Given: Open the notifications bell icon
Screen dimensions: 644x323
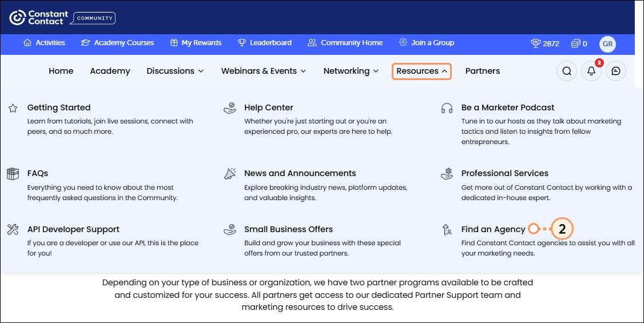Looking at the screenshot, I should pos(591,71).
